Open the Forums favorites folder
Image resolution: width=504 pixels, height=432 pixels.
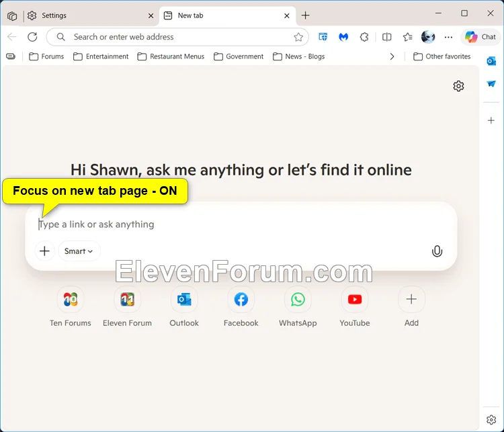pos(46,56)
